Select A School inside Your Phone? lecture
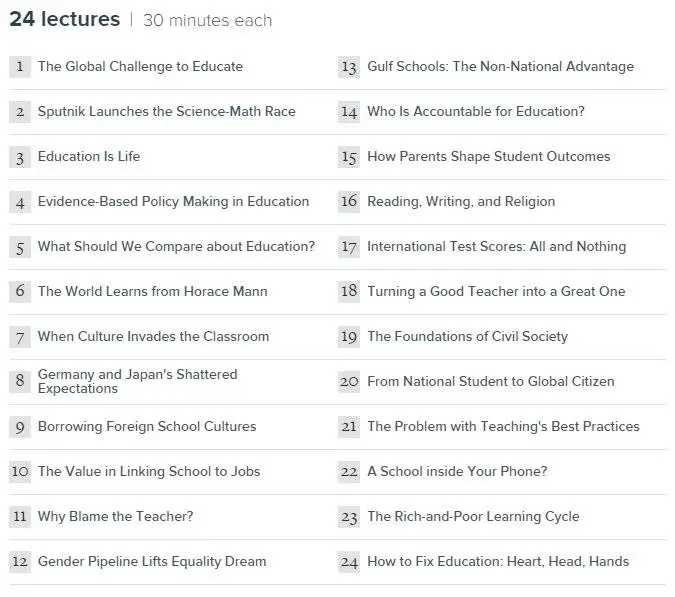This screenshot has width=675, height=597. 457,471
